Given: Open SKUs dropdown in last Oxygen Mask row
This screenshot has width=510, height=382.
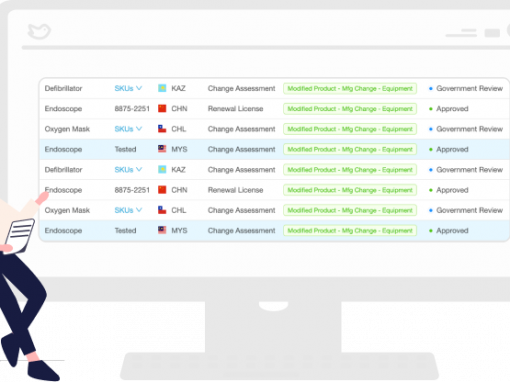Looking at the screenshot, I should (x=128, y=210).
